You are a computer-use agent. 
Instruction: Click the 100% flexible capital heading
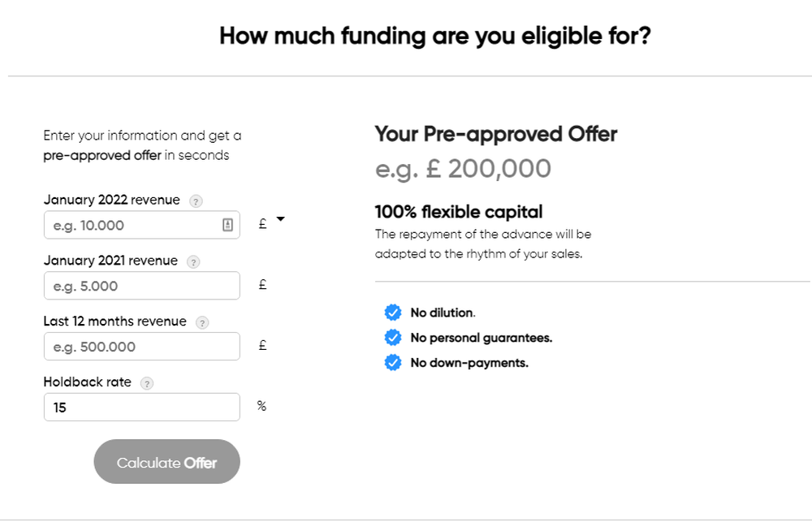(x=459, y=212)
